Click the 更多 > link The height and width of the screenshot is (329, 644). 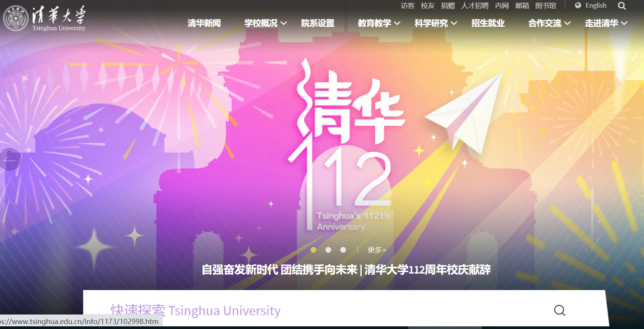pos(377,250)
